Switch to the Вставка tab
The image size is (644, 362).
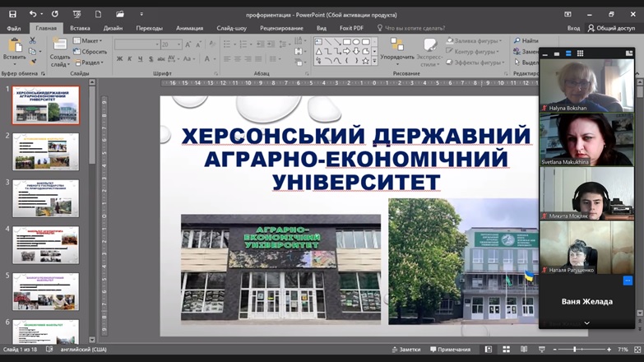point(80,28)
